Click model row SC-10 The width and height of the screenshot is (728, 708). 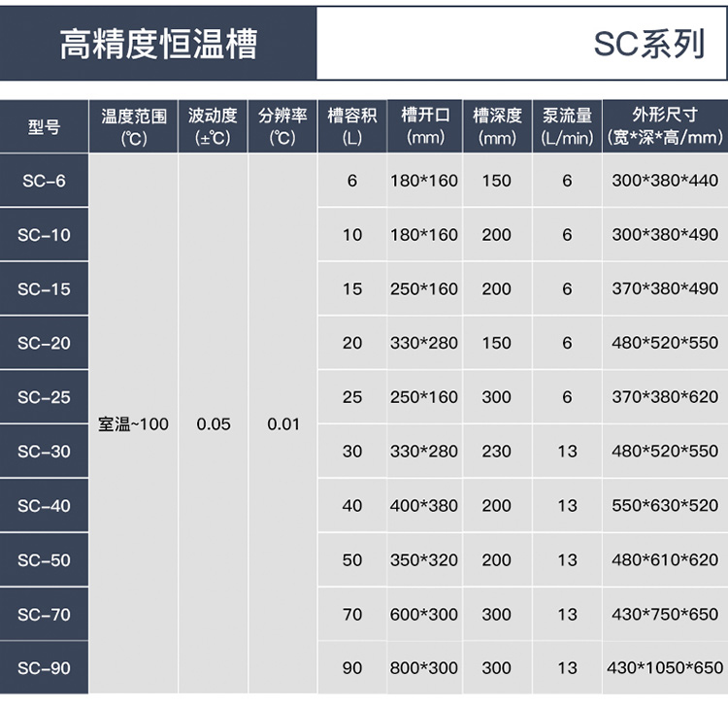click(x=44, y=235)
